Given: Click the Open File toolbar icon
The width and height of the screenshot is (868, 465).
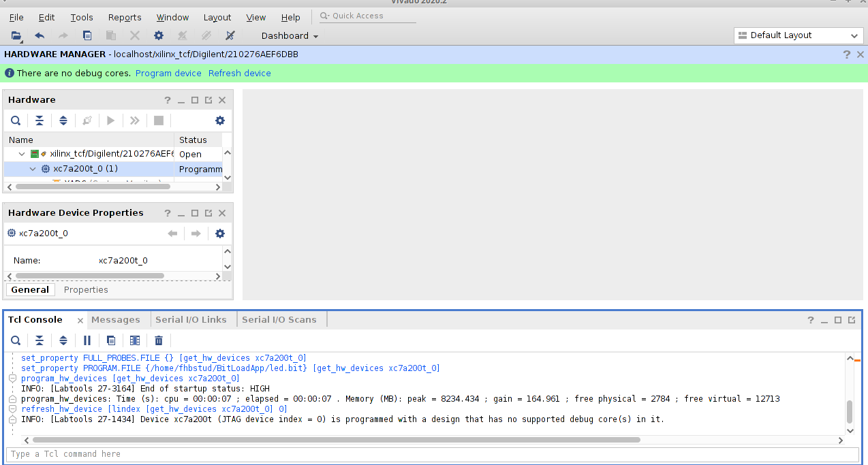Looking at the screenshot, I should tap(16, 35).
